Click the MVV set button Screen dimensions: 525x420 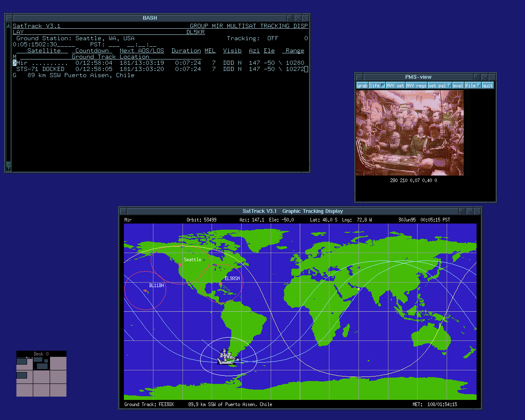(x=395, y=86)
